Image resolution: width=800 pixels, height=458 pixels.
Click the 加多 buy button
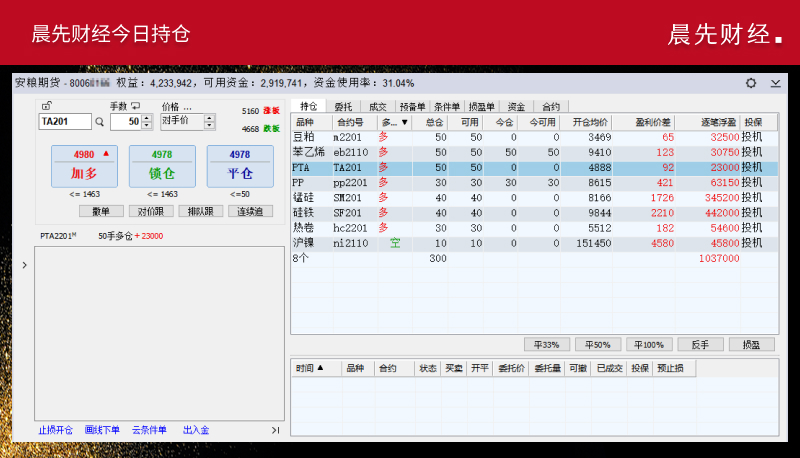pos(83,165)
